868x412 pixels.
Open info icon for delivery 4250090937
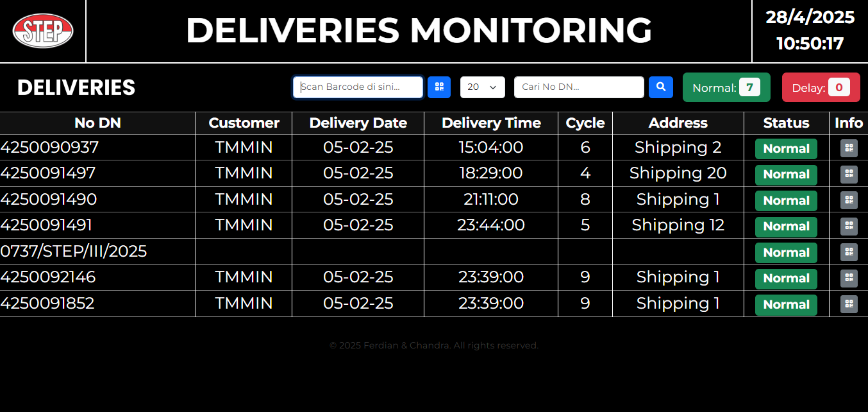coord(849,148)
